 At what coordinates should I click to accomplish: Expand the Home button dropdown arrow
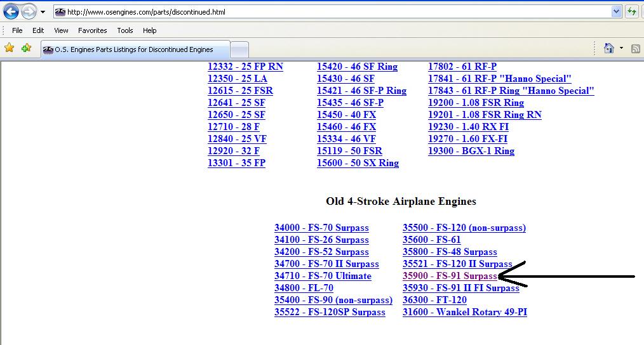pyautogui.click(x=621, y=48)
